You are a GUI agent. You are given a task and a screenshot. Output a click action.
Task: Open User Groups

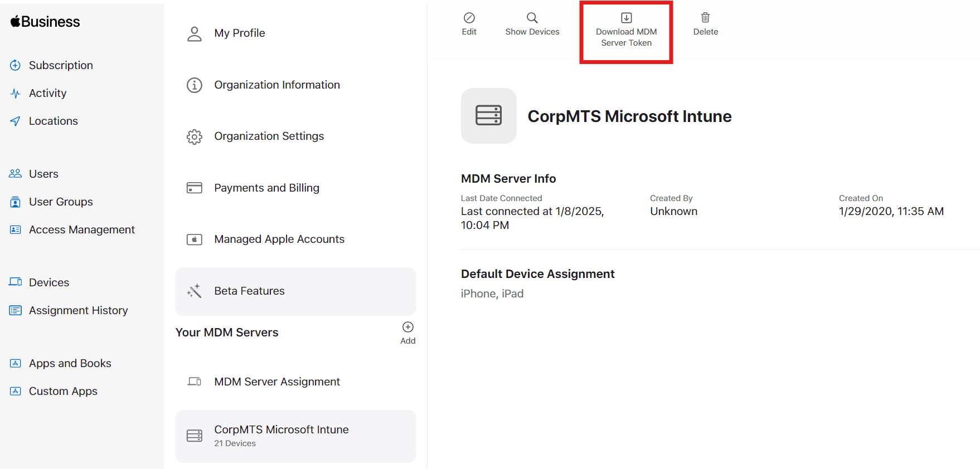point(61,202)
